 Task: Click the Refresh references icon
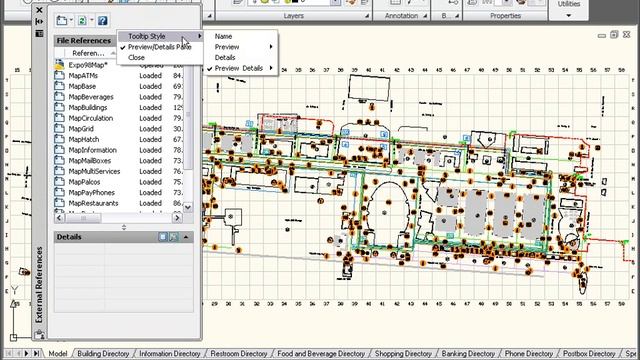point(82,20)
